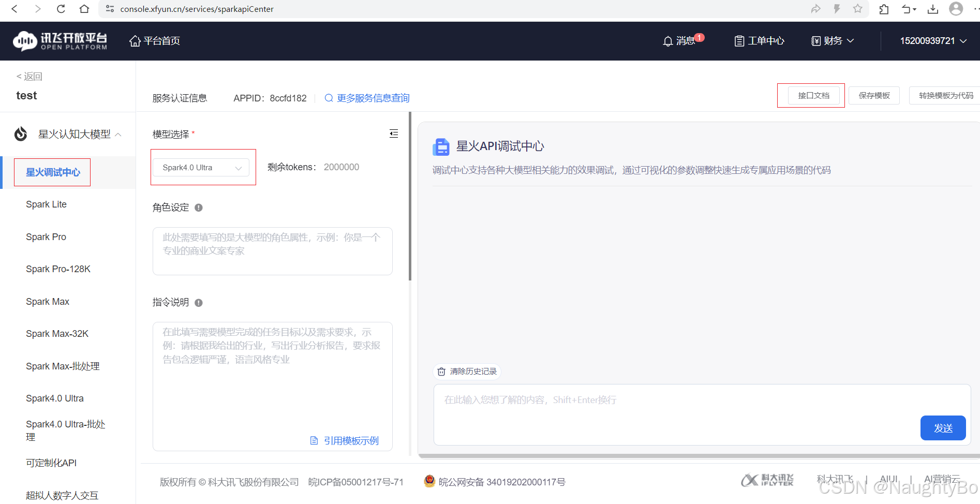Collapse the 星火认知大模型 menu section

tap(118, 135)
